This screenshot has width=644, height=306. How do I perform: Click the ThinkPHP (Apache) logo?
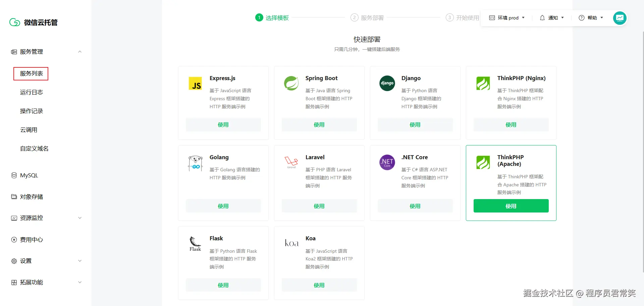click(483, 163)
